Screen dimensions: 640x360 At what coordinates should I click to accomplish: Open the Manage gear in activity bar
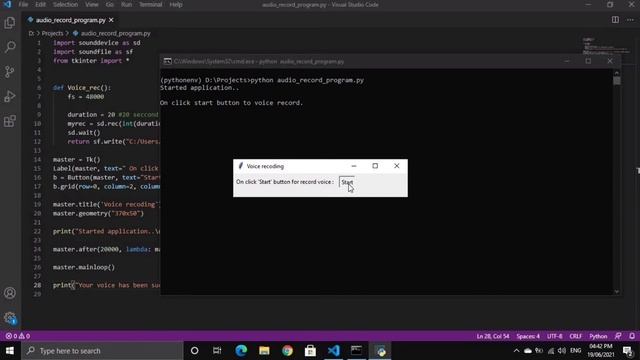pyautogui.click(x=10, y=318)
